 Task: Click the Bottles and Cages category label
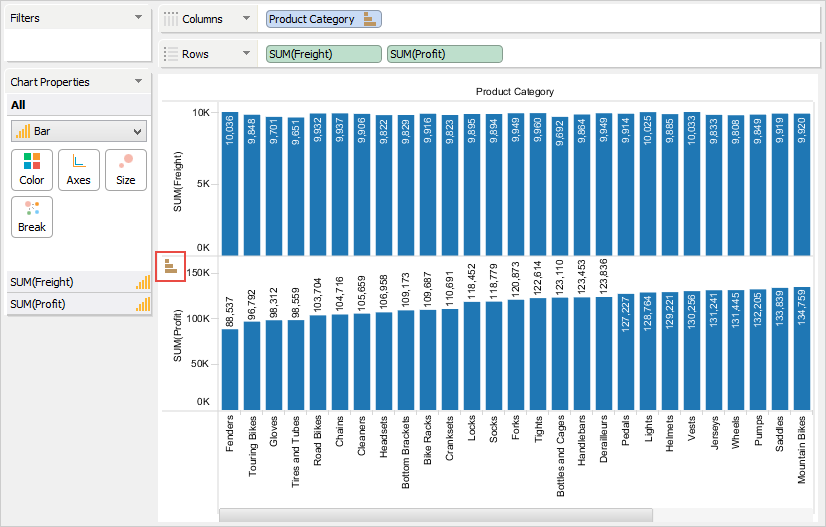pos(560,456)
